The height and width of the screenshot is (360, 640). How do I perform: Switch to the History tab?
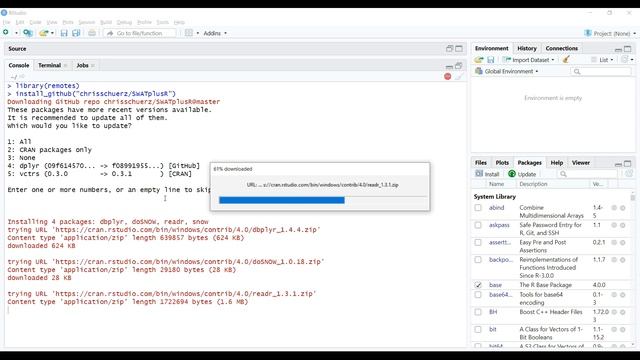[527, 48]
